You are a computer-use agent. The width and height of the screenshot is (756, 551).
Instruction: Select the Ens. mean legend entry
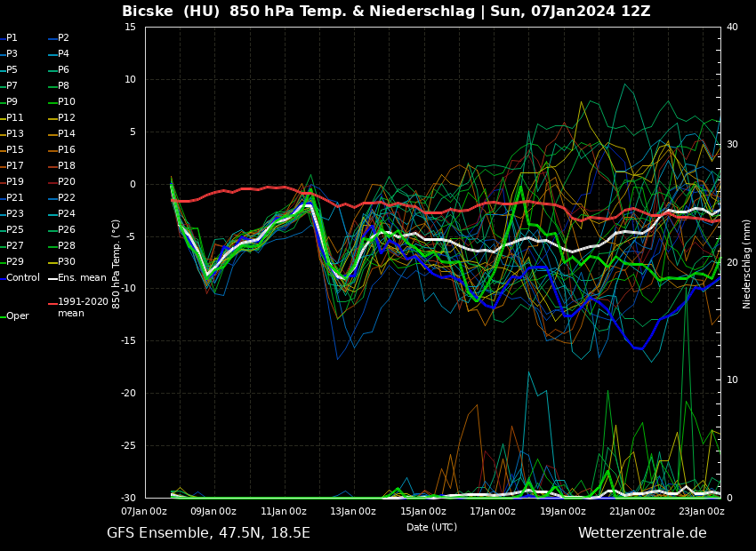[x=82, y=278]
